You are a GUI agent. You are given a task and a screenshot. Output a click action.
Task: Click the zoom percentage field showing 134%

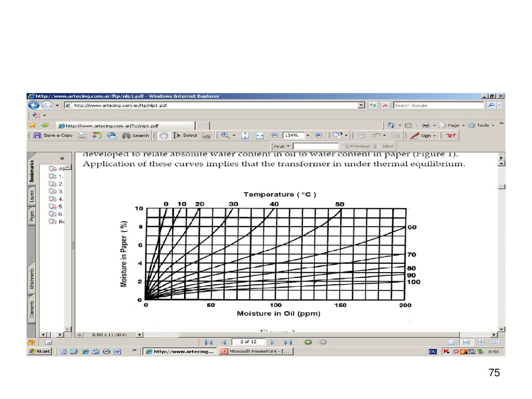(x=294, y=136)
